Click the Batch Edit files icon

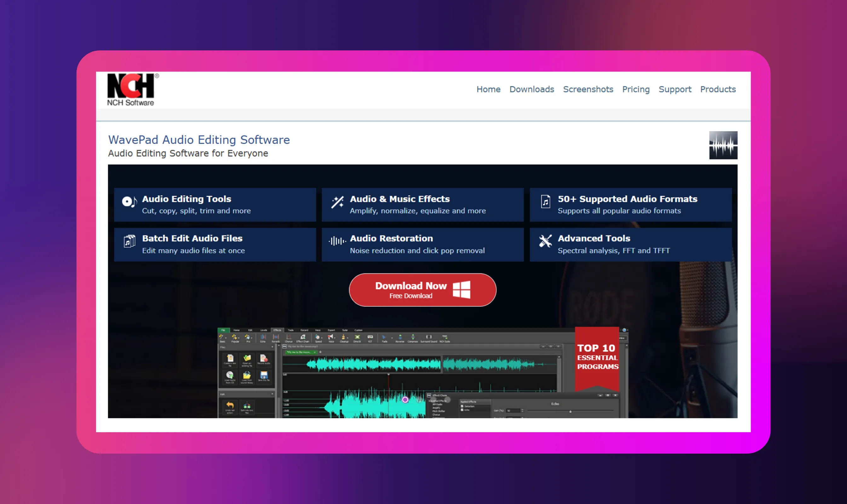[130, 242]
